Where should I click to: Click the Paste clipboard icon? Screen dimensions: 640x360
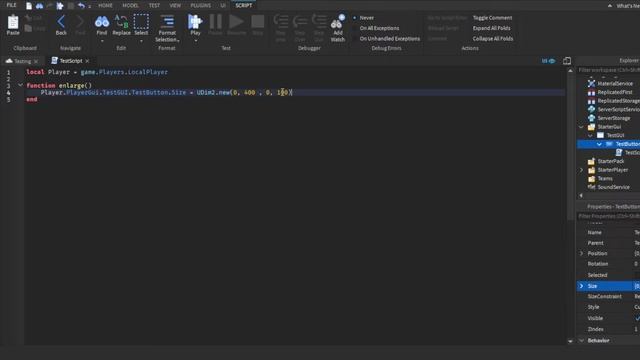tap(13, 22)
